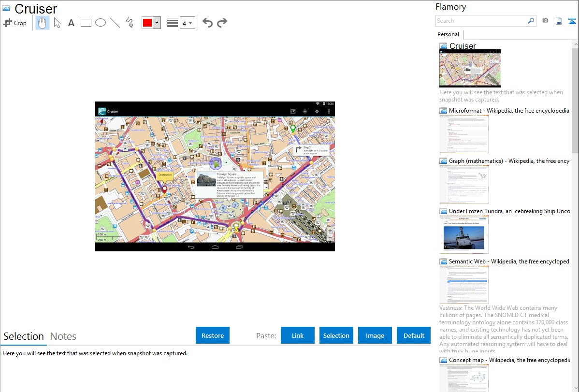Viewport: 579px width, 392px height.
Task: Select the straight line tool
Action: (x=115, y=23)
